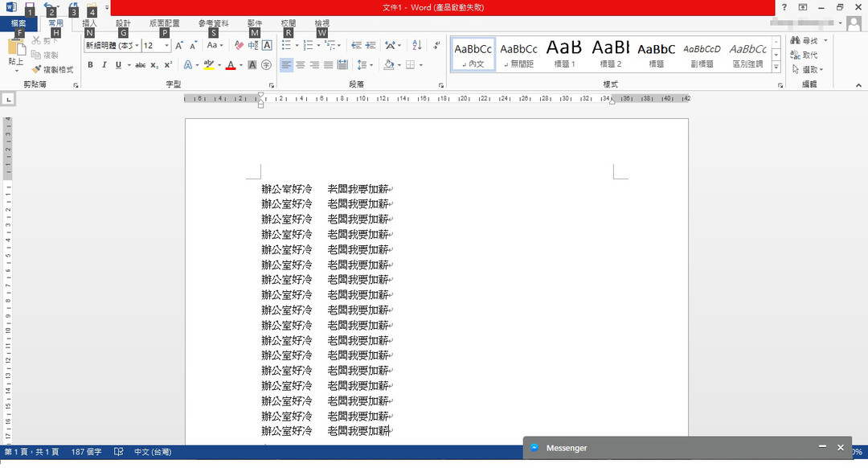Align text right
868x468 pixels.
[314, 65]
